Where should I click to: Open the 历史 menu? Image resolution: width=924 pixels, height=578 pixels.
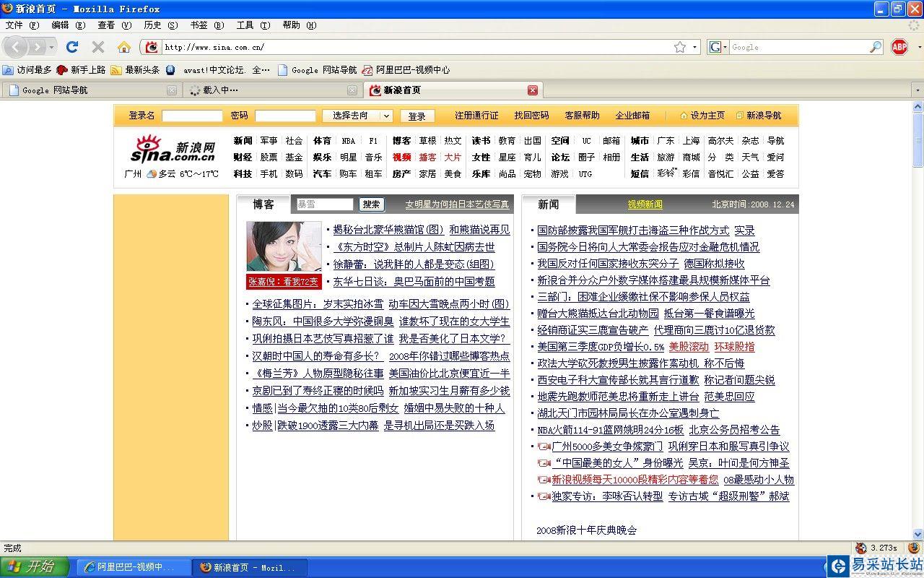tap(161, 25)
